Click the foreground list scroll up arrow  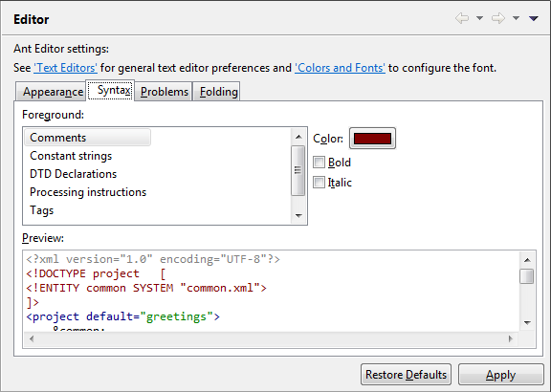pos(298,137)
